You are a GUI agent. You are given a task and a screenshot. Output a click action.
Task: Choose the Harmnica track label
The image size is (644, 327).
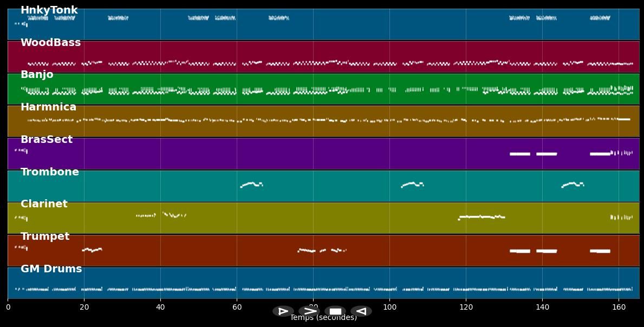tap(48, 107)
